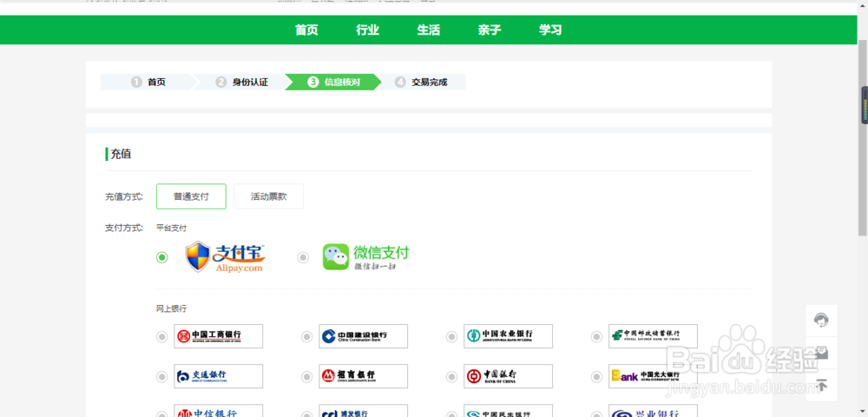The image size is (868, 417).
Task: Click the back-to-top arrow icon
Action: 821,385
